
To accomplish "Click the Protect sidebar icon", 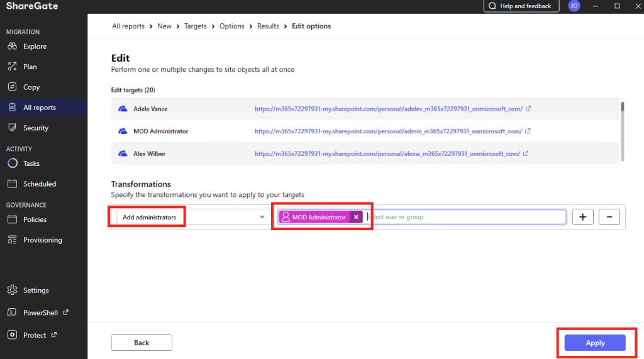I will click(13, 334).
